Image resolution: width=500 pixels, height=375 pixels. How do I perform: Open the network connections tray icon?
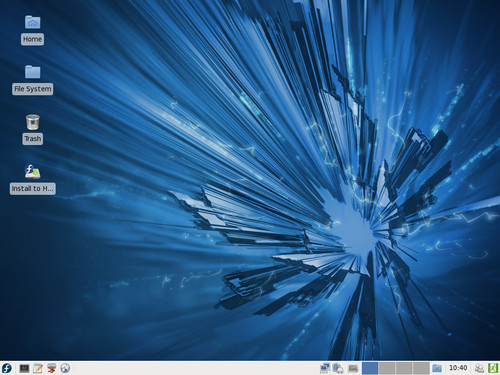(x=325, y=368)
